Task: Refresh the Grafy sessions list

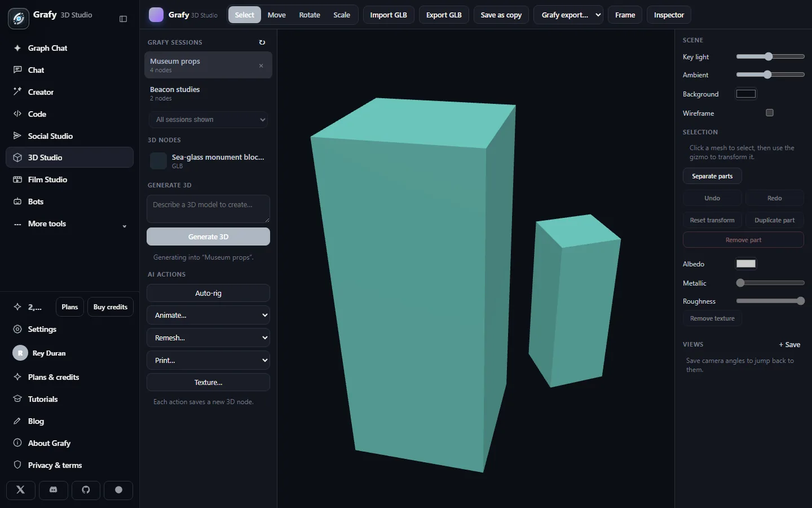Action: [x=262, y=42]
